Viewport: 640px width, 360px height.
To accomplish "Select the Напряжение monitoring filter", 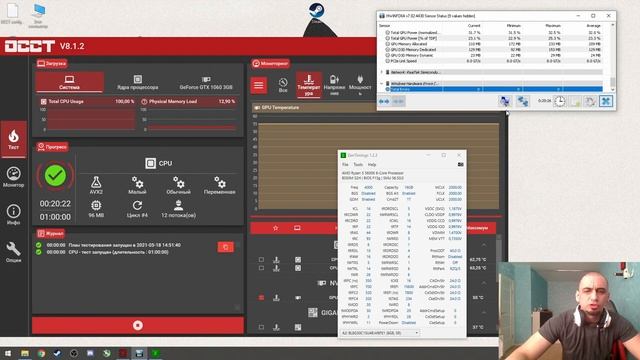I will 334,85.
